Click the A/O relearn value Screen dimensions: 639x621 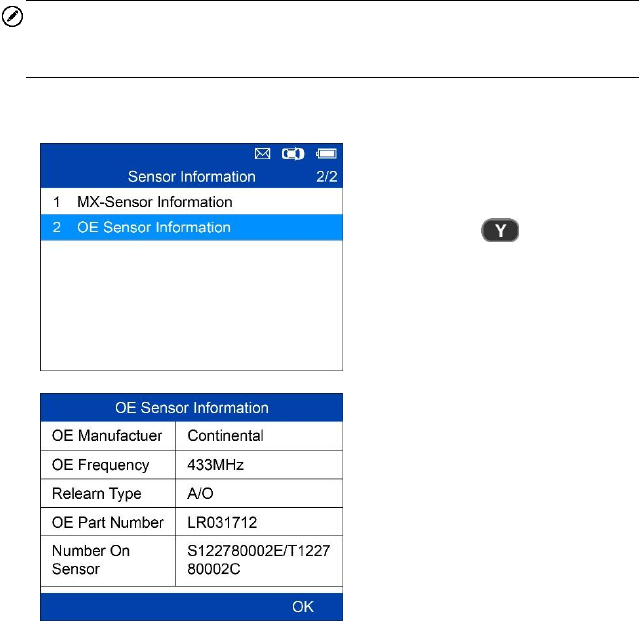[x=200, y=493]
